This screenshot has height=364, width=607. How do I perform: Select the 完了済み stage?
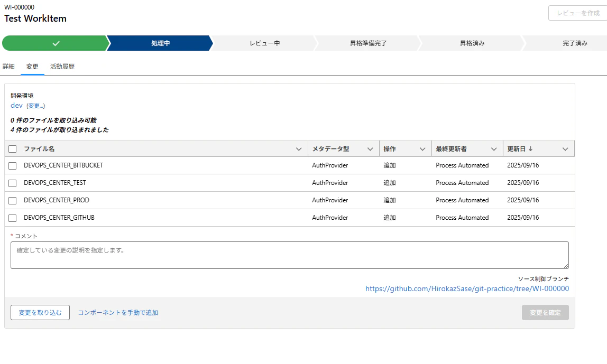[575, 43]
